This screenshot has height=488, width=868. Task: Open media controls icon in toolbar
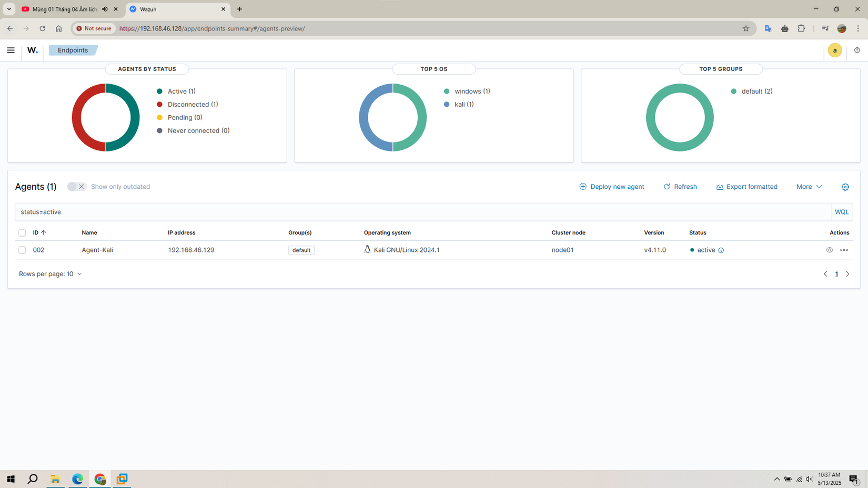coord(825,28)
